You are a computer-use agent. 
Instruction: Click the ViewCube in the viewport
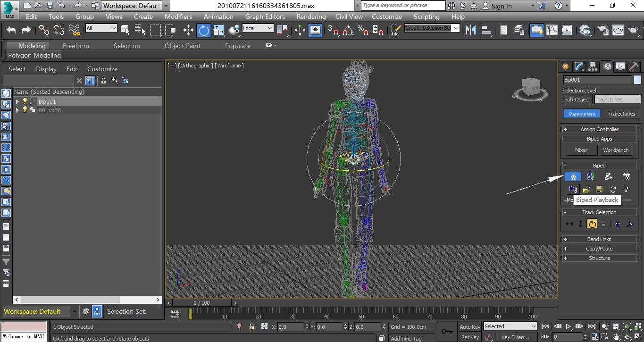pos(532,88)
